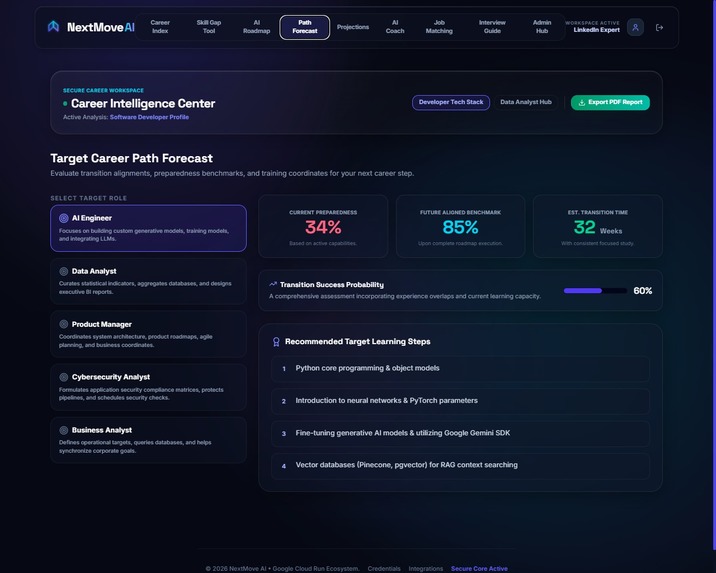Click the Est. Transition Time 32 Weeks card
Screen dimensions: 716x573
click(x=598, y=226)
